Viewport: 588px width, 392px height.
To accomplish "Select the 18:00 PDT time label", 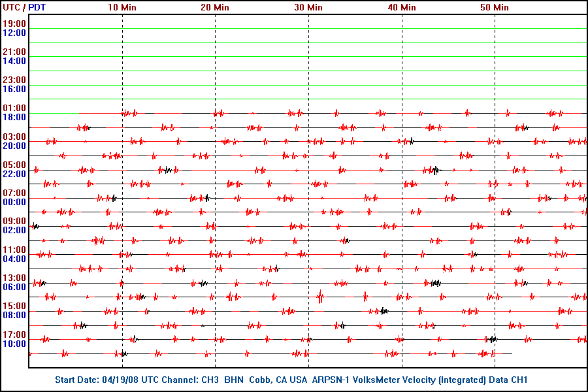I will pos(14,117).
